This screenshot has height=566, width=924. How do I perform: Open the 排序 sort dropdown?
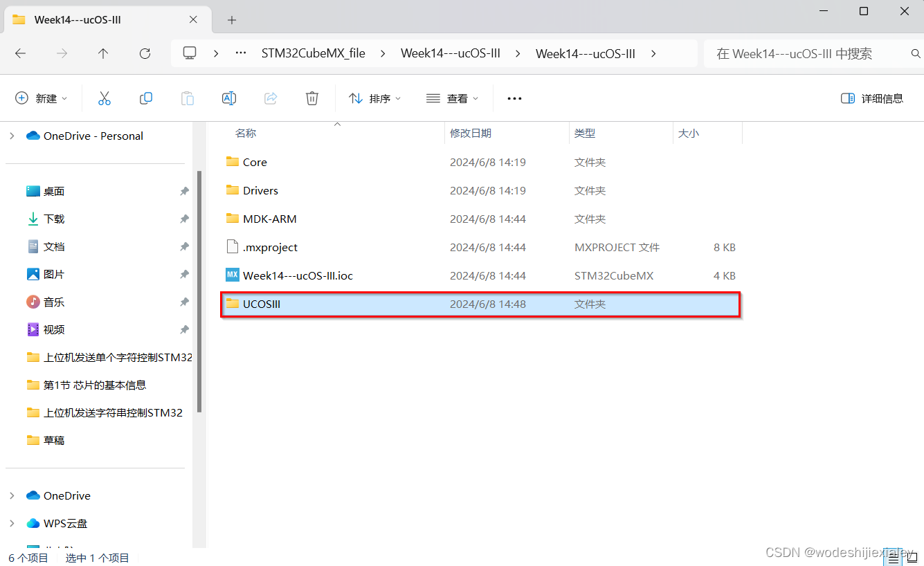tap(374, 98)
